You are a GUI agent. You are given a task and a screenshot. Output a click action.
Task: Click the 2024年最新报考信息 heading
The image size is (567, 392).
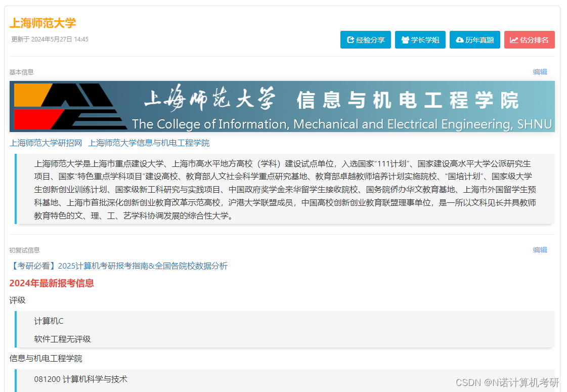pyautogui.click(x=52, y=283)
